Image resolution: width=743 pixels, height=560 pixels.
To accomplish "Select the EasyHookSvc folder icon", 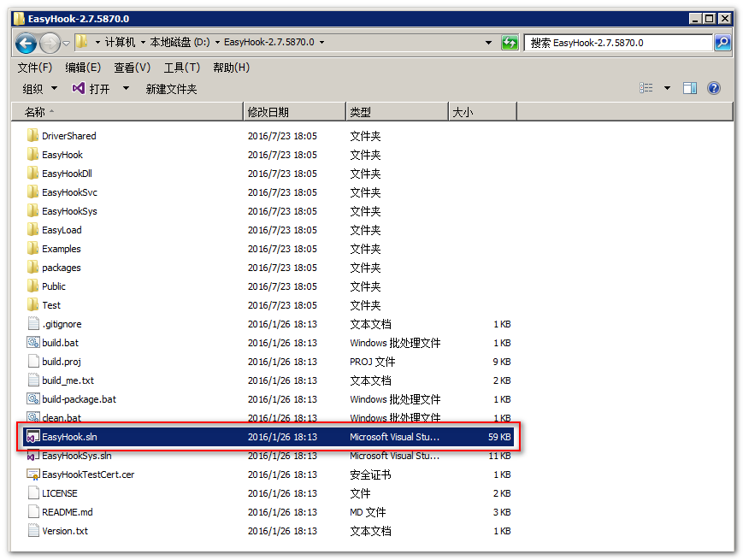I will click(x=32, y=192).
